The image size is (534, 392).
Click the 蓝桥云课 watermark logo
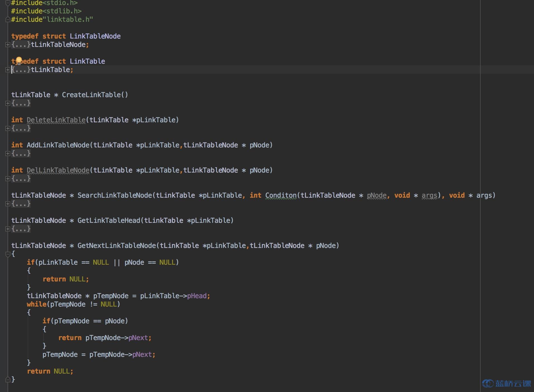[507, 383]
